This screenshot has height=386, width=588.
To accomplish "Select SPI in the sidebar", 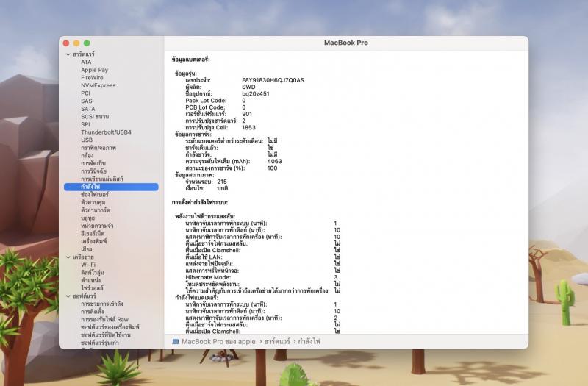I will pos(85,124).
